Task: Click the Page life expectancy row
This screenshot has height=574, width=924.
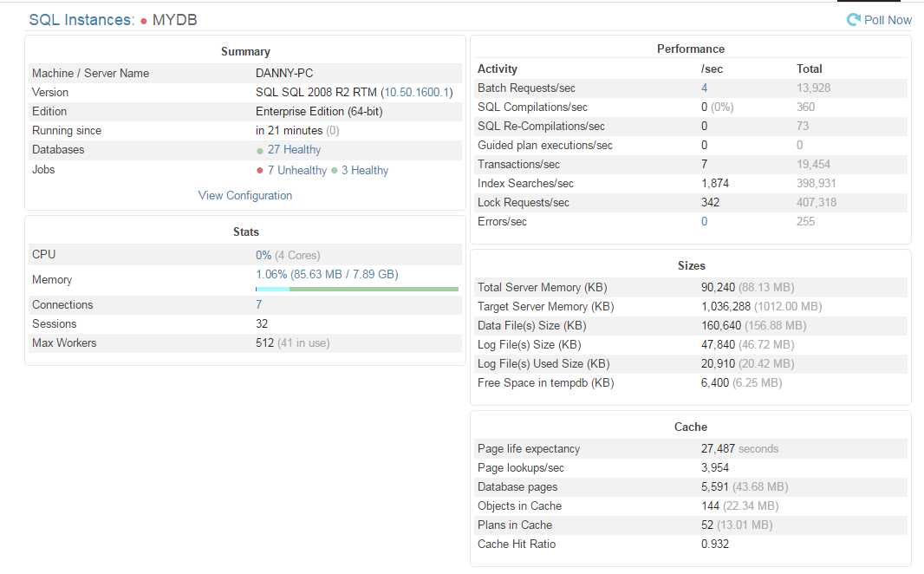Action: tap(691, 449)
